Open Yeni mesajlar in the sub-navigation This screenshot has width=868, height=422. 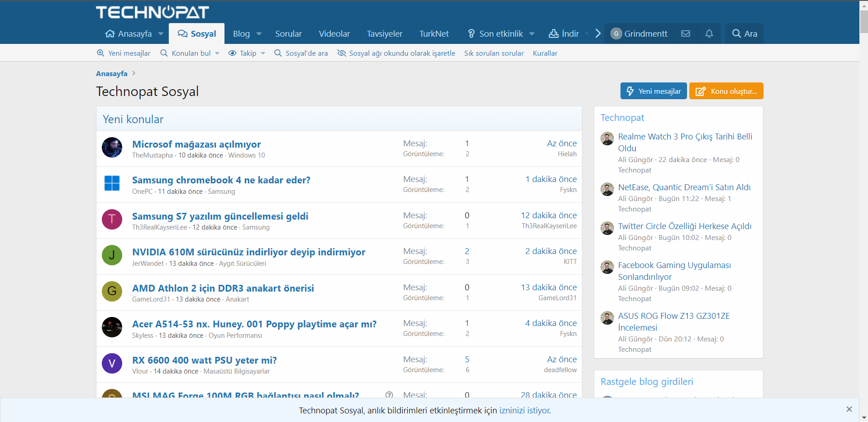pos(124,53)
